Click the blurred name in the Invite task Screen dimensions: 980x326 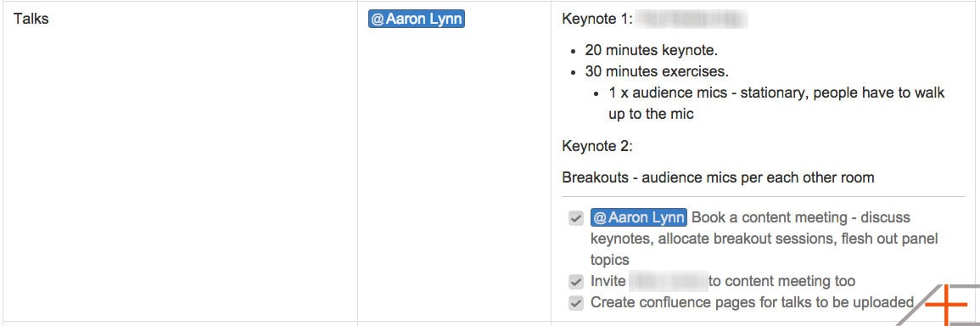669,282
